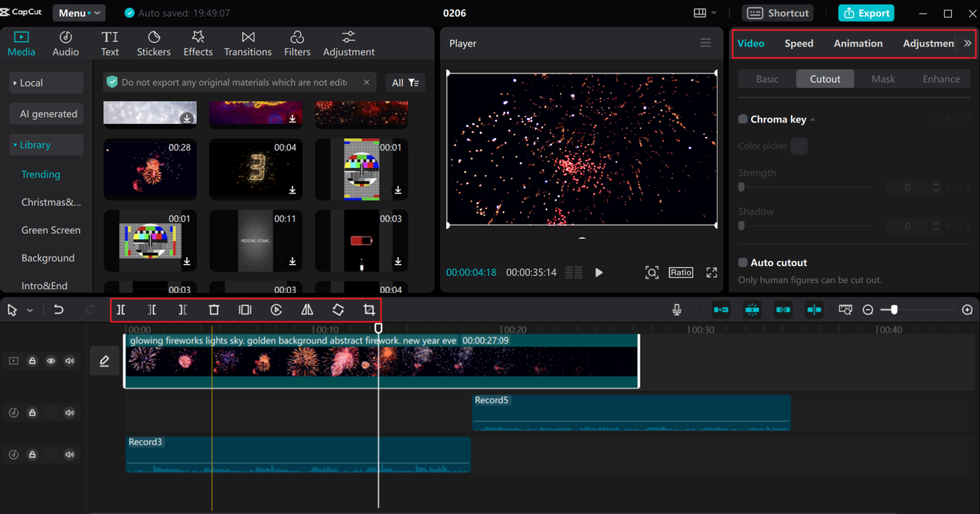Select the Mask sub-tab
The image size is (980, 514).
(883, 79)
